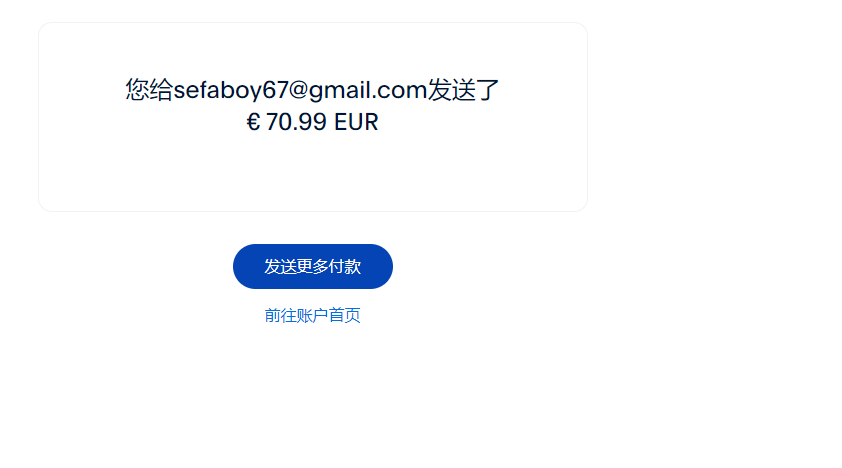Click the EUR currency code
Viewport: 842px width, 468px height.
tap(356, 122)
